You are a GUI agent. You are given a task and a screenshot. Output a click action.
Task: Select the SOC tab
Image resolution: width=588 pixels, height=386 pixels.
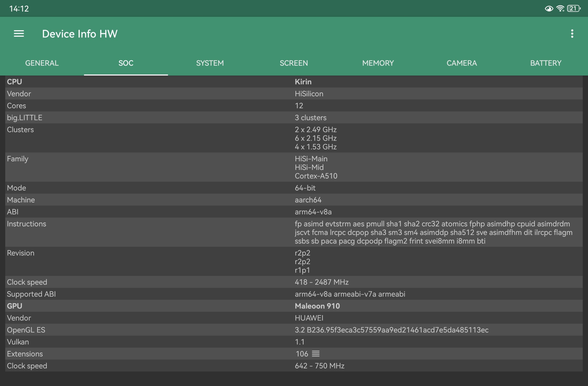(x=126, y=63)
